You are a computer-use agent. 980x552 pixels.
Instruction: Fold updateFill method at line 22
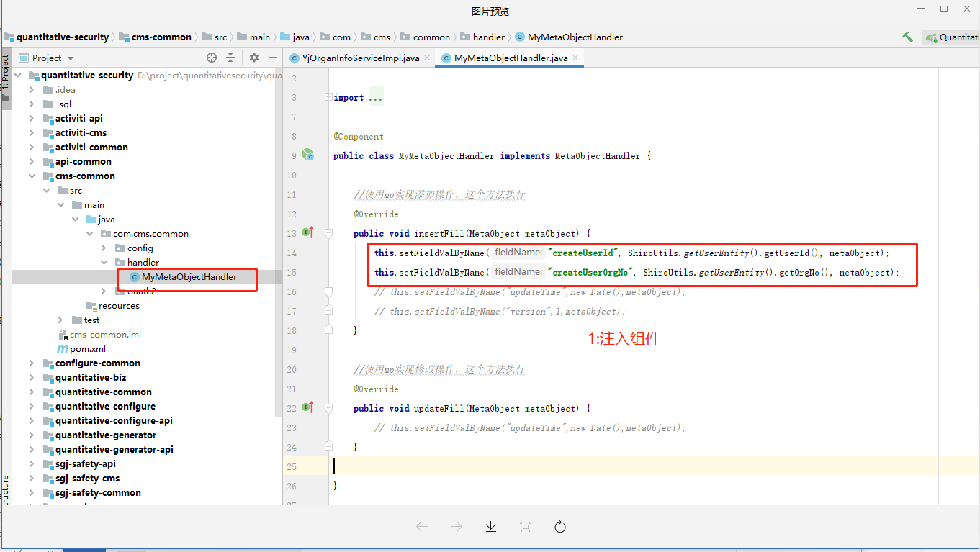328,408
